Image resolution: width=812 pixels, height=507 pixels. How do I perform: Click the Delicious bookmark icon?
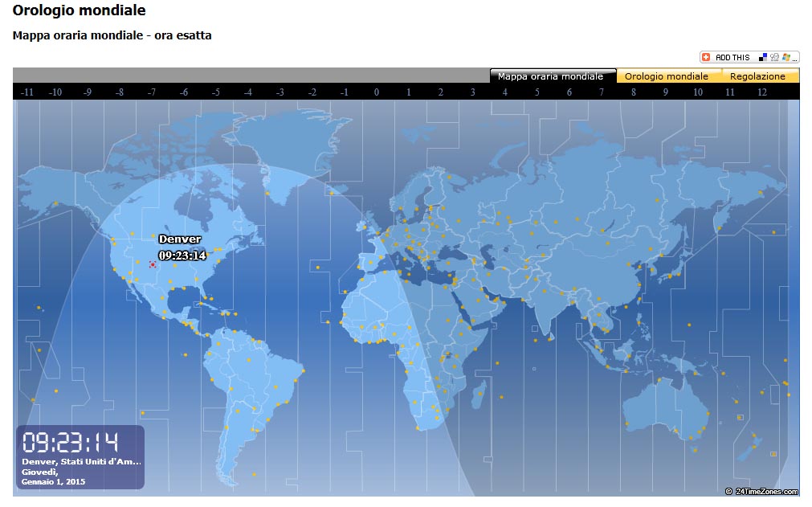763,58
